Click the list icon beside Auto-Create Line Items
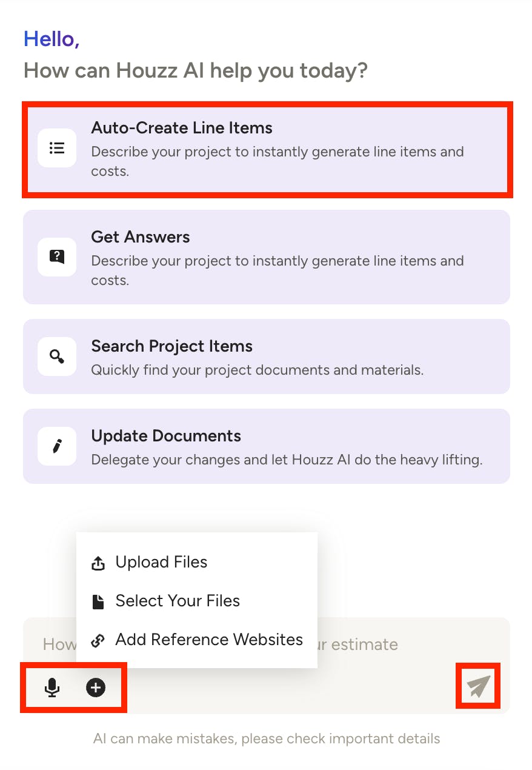 (57, 148)
